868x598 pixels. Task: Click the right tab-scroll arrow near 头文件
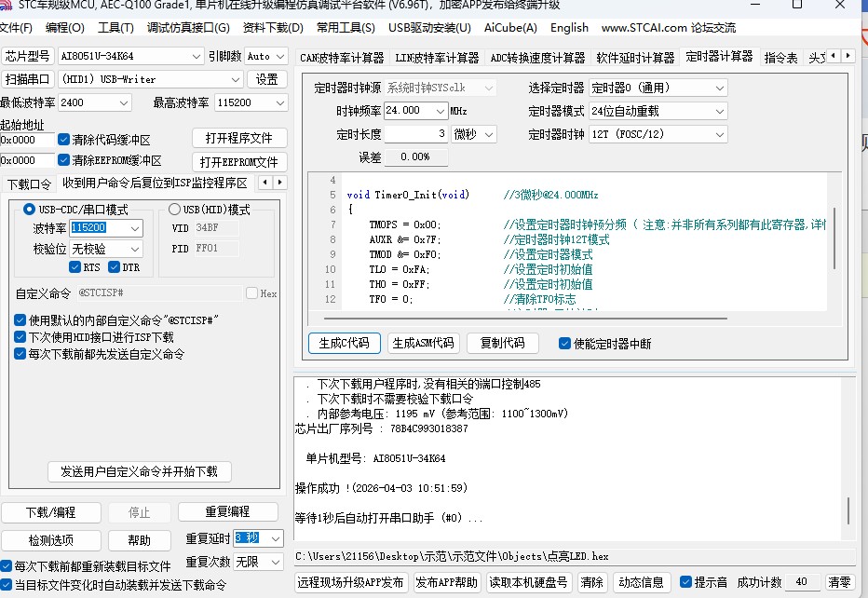point(848,56)
